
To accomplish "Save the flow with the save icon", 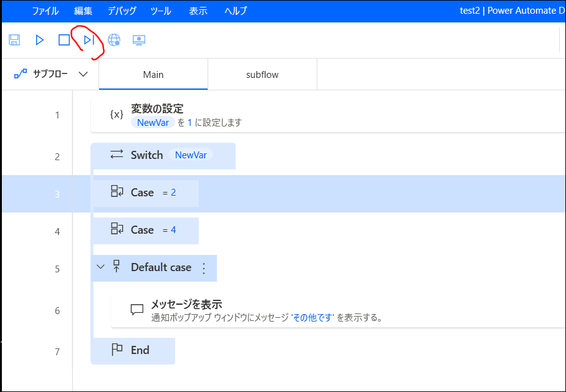I will [x=14, y=39].
